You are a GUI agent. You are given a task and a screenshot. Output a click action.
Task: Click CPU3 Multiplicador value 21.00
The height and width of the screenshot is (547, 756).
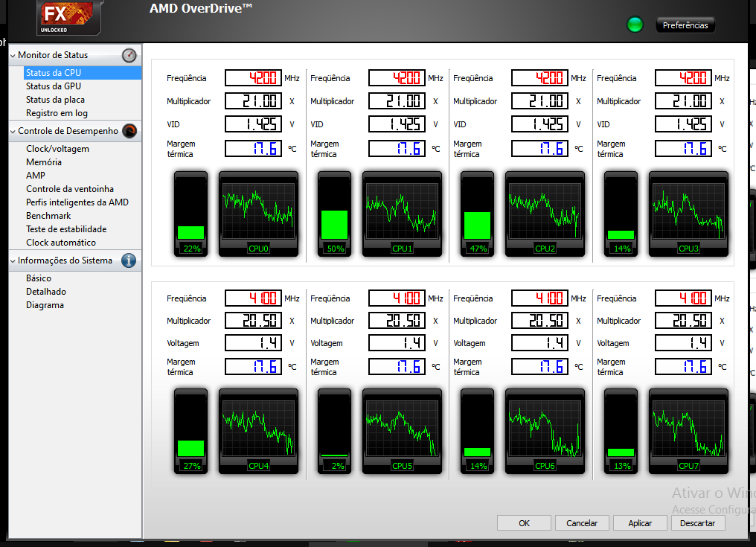pyautogui.click(x=683, y=100)
